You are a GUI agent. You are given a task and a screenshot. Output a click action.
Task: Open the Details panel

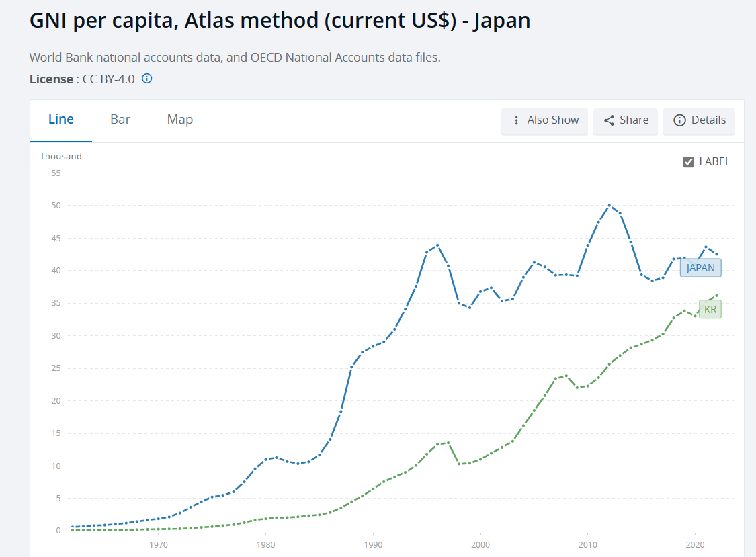tap(699, 120)
